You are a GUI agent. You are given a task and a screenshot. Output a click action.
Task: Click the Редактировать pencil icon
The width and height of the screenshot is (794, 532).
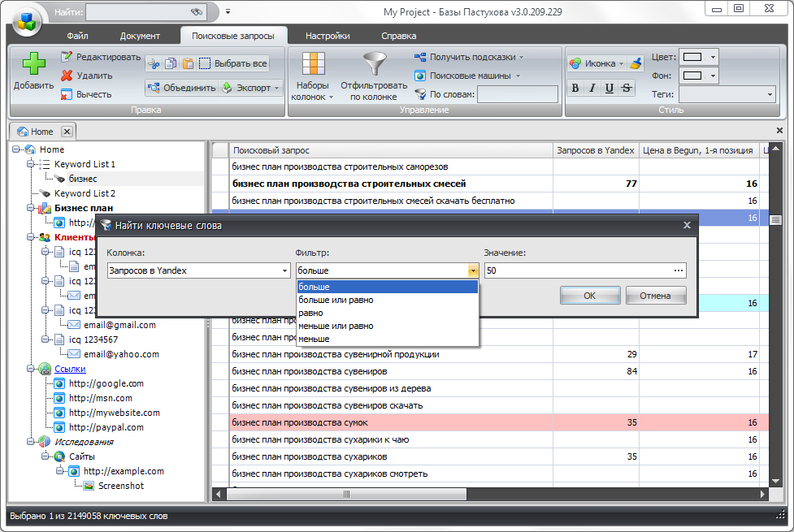[x=67, y=57]
